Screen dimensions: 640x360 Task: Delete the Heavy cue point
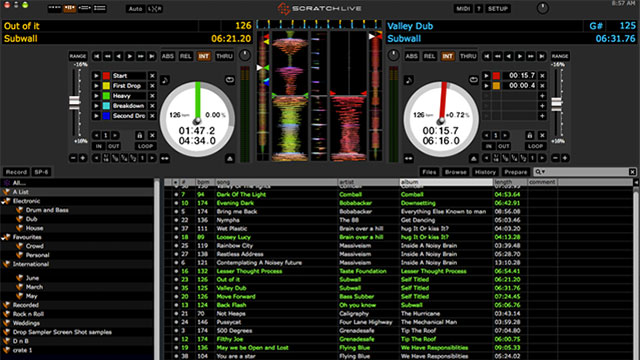[x=152, y=96]
